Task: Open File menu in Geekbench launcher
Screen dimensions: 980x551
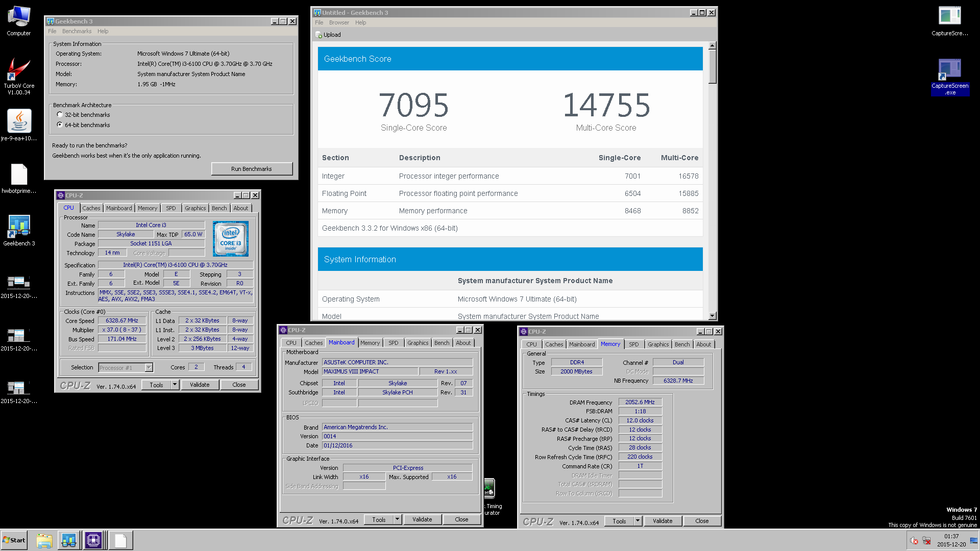Action: 52,31
